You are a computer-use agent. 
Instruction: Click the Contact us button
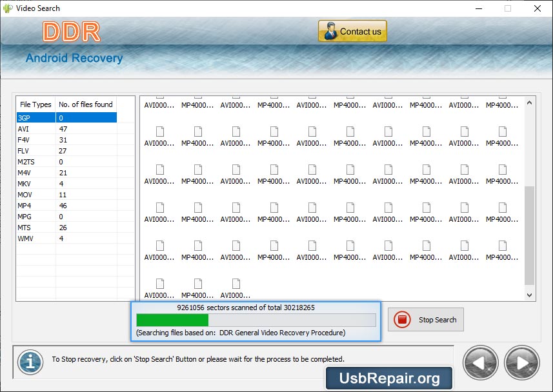[x=352, y=31]
